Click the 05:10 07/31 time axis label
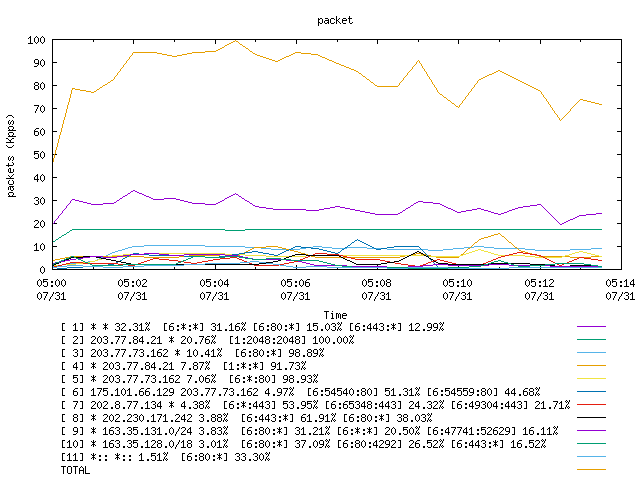This screenshot has width=640, height=480. [458, 289]
